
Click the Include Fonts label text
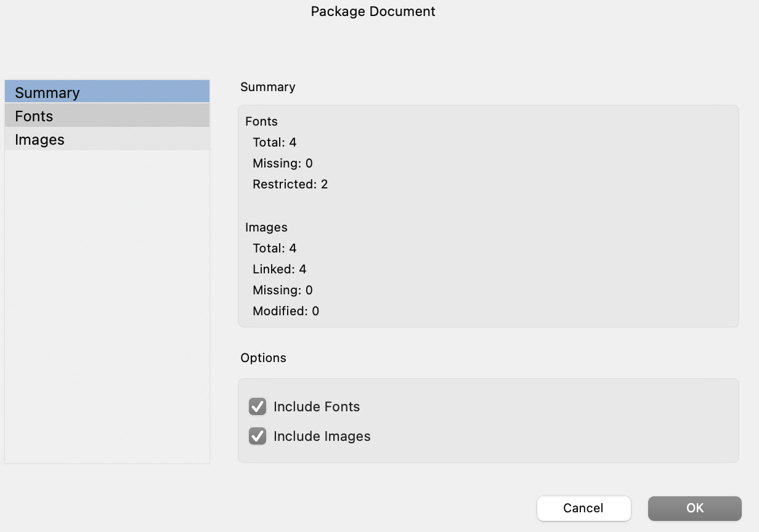[x=317, y=406]
